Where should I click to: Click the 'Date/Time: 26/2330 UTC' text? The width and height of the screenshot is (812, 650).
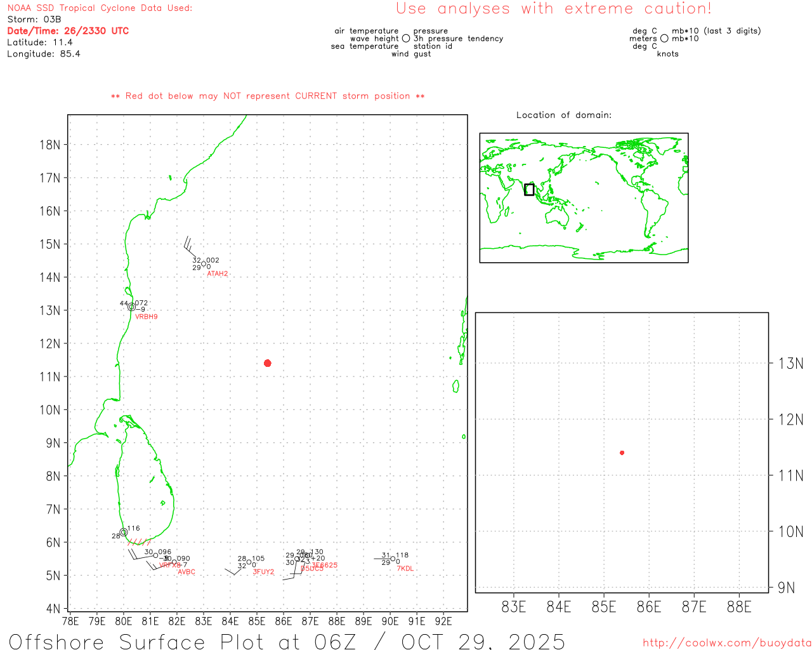[68, 30]
